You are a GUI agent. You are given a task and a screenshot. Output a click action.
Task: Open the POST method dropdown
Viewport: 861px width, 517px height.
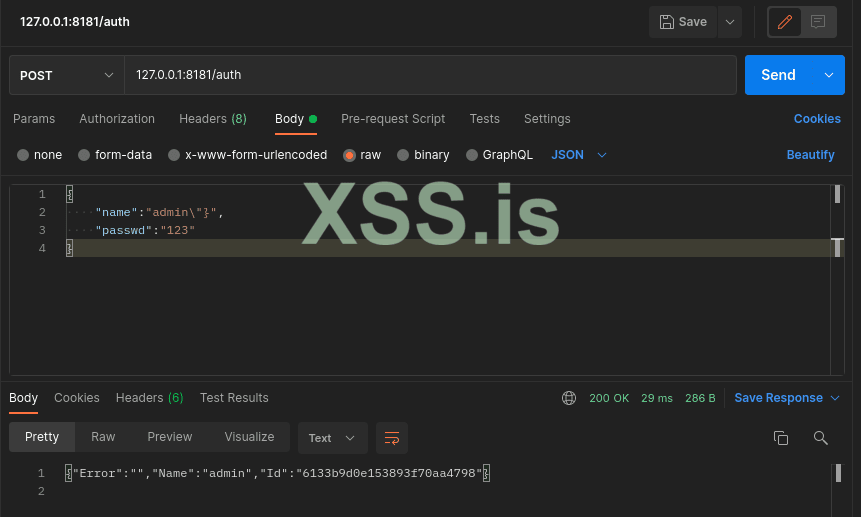[x=66, y=75]
